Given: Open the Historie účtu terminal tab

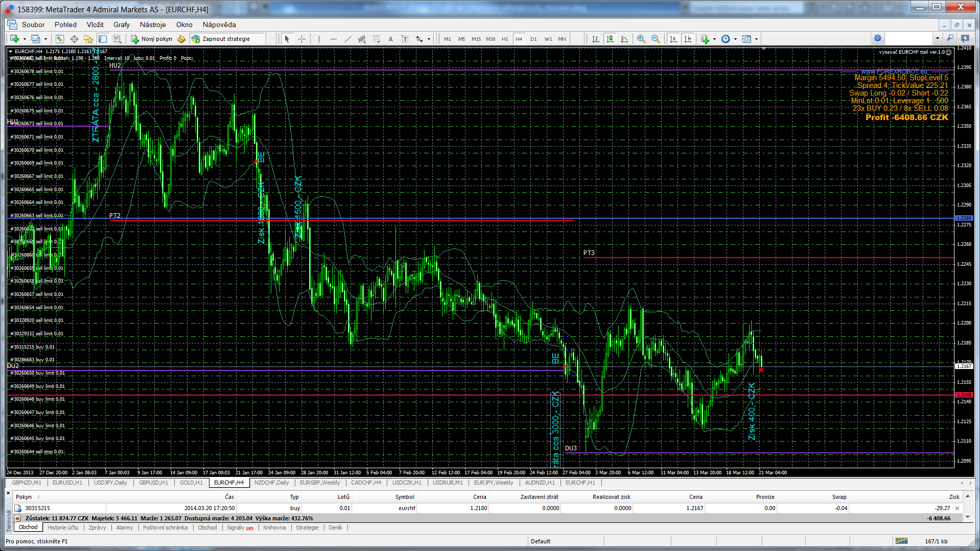Looking at the screenshot, I should (63, 527).
